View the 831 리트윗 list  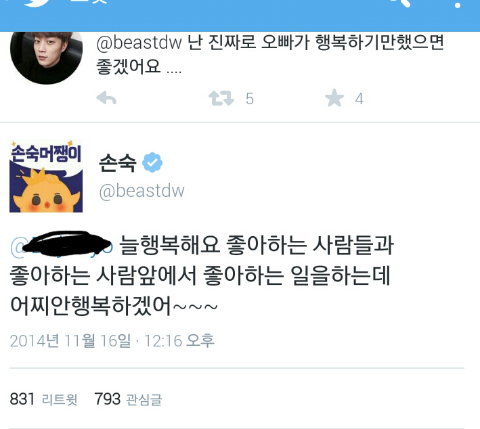[44, 399]
